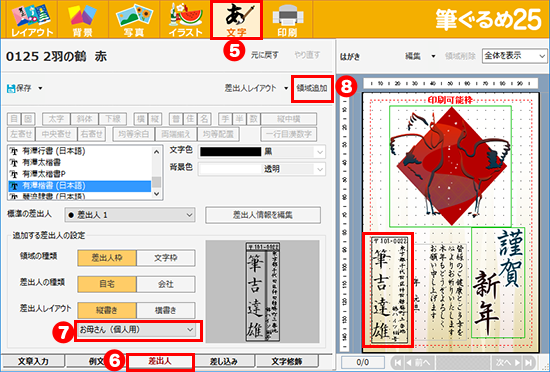
Task: Toggle 下線 underline formatting
Action: [x=113, y=119]
